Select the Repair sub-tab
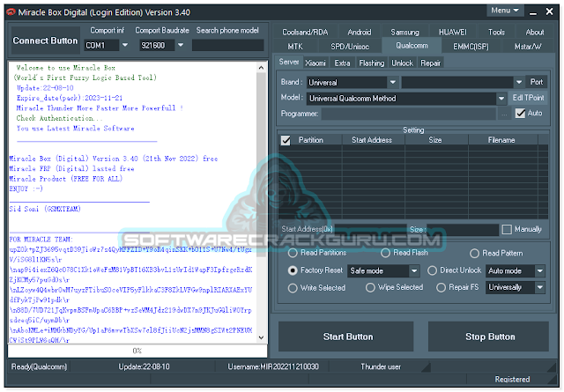The width and height of the screenshot is (564, 392). click(x=431, y=63)
